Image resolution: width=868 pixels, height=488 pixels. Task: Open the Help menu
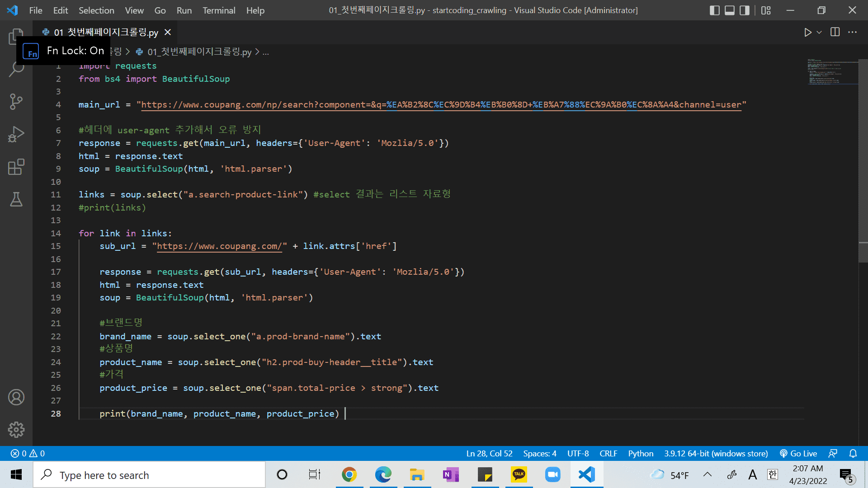tap(255, 10)
